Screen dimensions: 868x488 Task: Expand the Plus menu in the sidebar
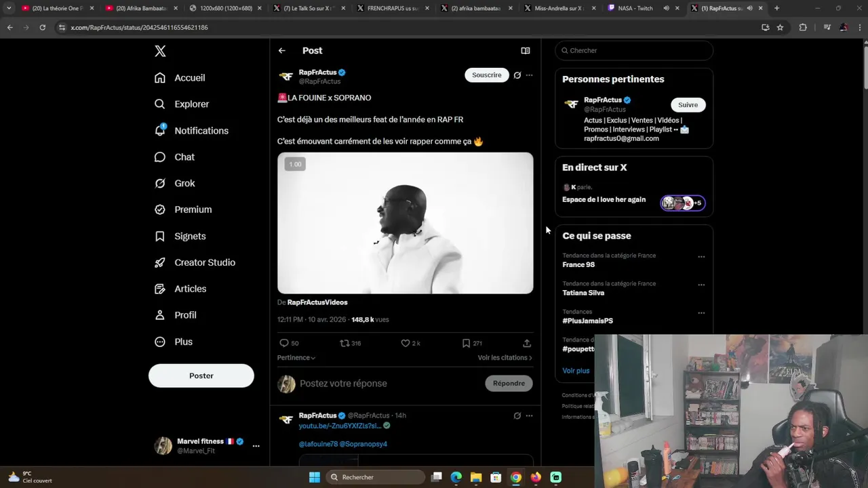pyautogui.click(x=174, y=342)
